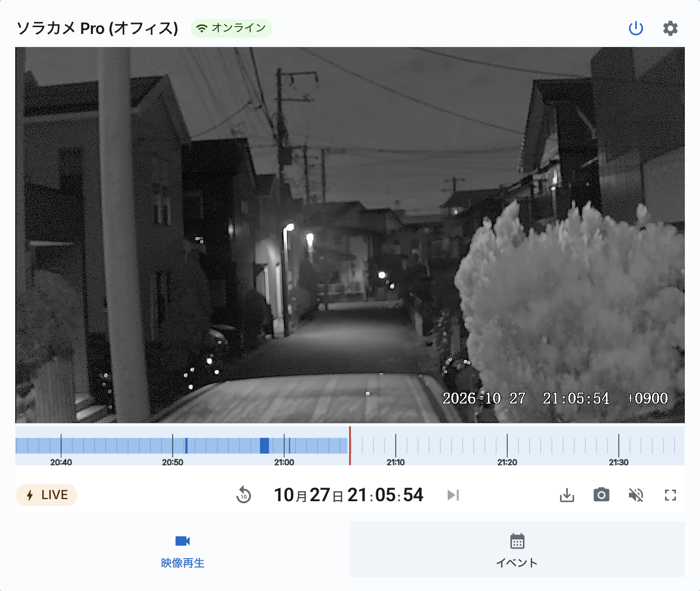The image size is (700, 591).
Task: Click the timeline at the 21:00 mark
Action: click(284, 446)
